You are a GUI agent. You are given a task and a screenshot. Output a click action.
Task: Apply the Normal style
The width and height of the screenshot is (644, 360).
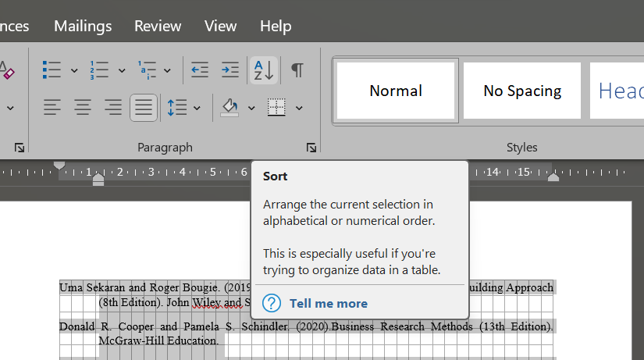coord(396,91)
